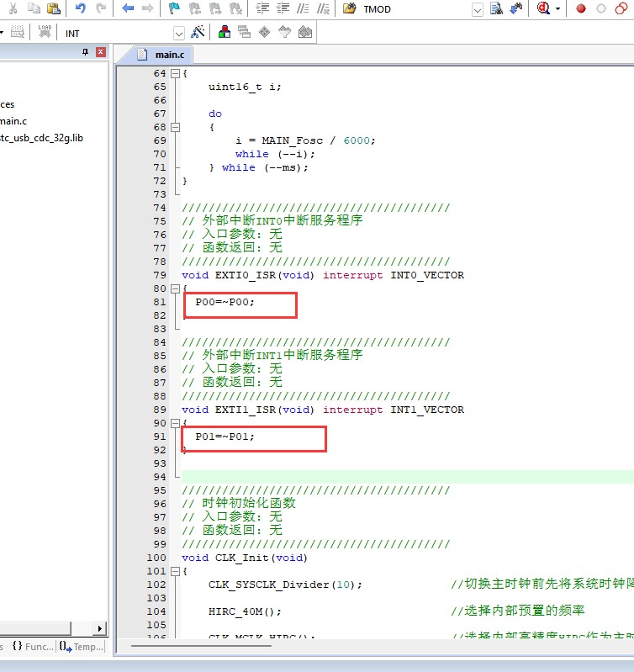Toggle a bookmark with the flag icon
This screenshot has width=634, height=672.
[x=174, y=8]
